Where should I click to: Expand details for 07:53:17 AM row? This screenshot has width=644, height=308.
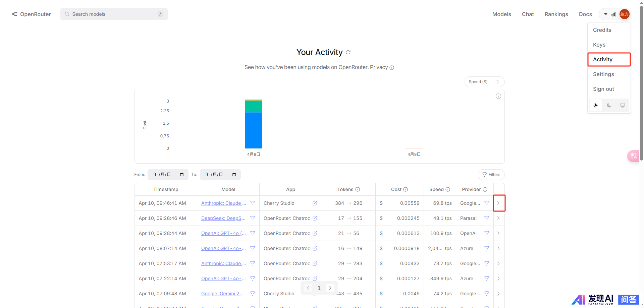click(498, 263)
